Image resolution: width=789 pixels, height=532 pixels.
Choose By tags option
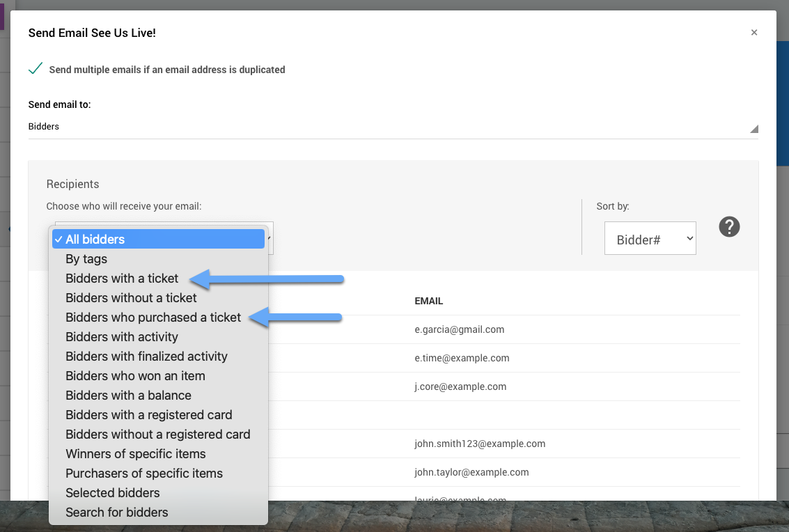[86, 259]
